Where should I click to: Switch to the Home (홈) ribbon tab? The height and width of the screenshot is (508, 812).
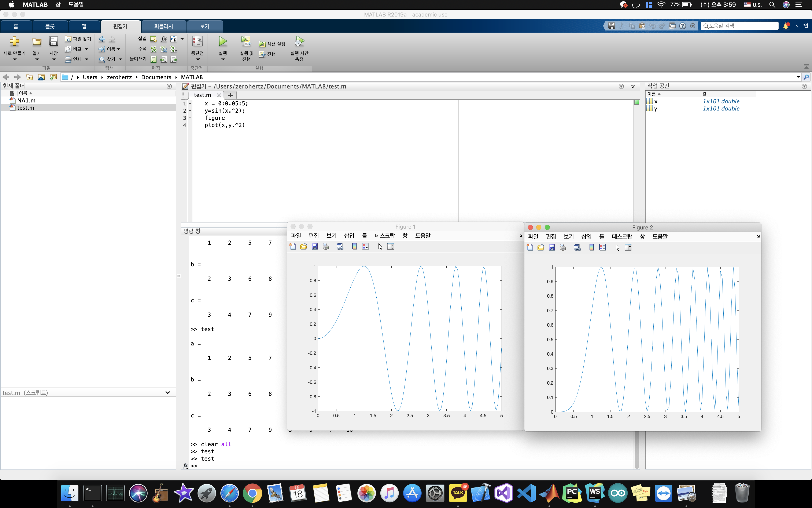tap(16, 26)
